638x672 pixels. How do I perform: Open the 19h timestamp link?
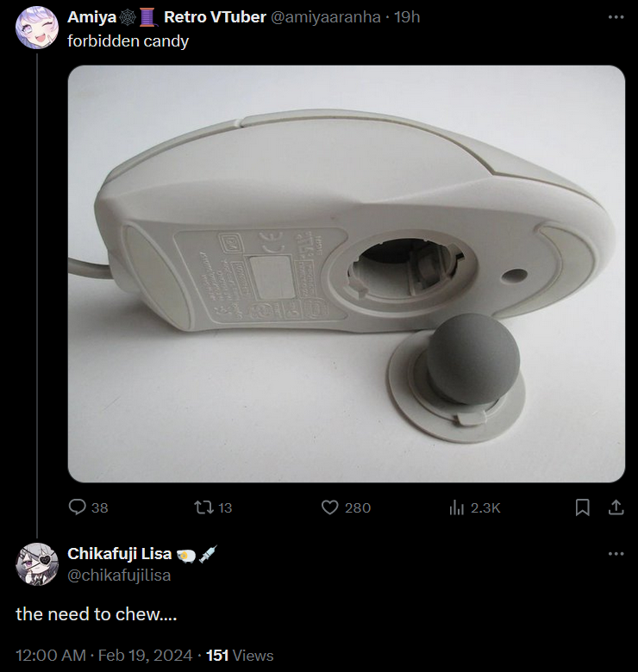click(407, 17)
